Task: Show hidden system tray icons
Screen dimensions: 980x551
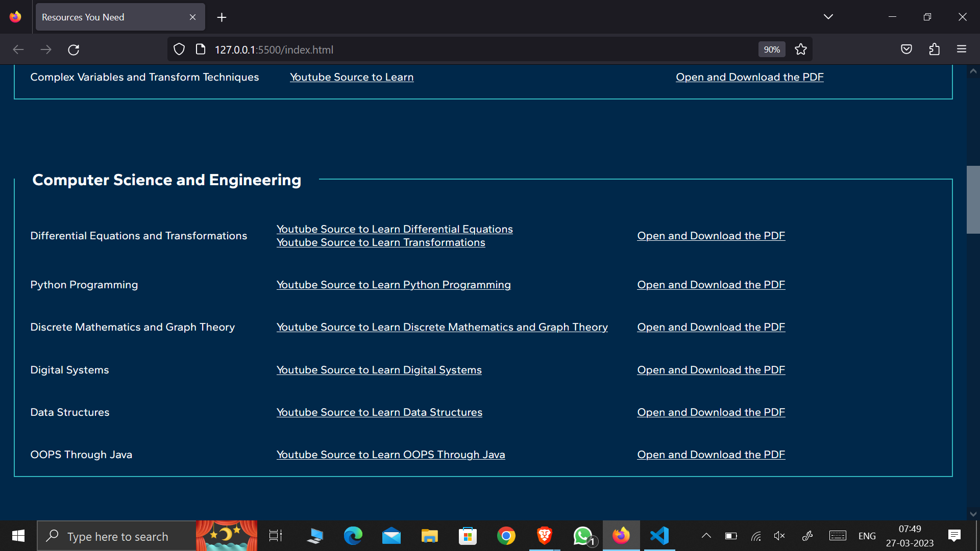Action: click(706, 536)
